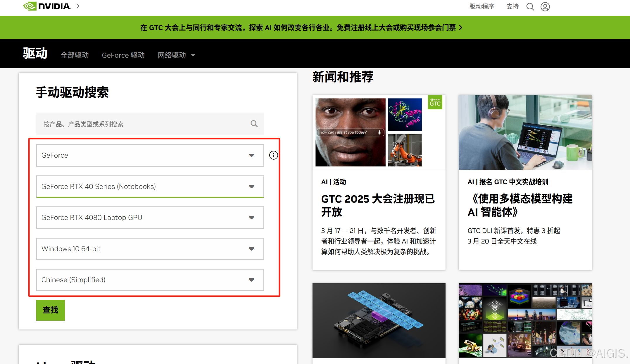The height and width of the screenshot is (364, 630).
Task: Expand GeForce RTX 4080 Laptop GPU dropdown
Action: 150,218
